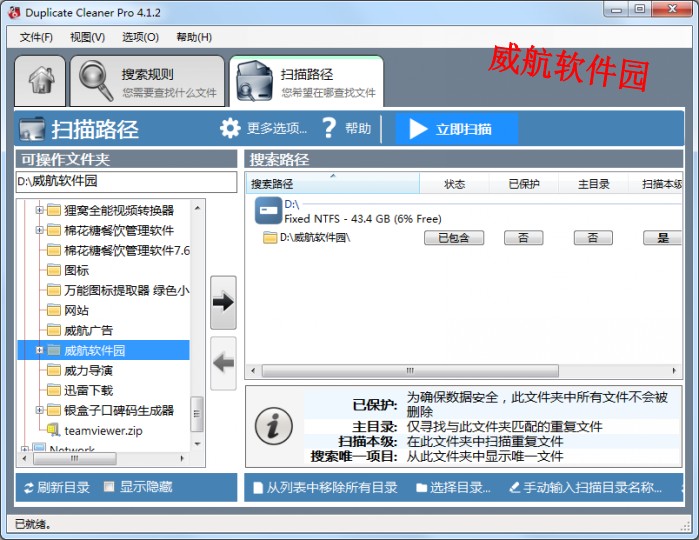Click 从列表中移除所有目录

(325, 488)
